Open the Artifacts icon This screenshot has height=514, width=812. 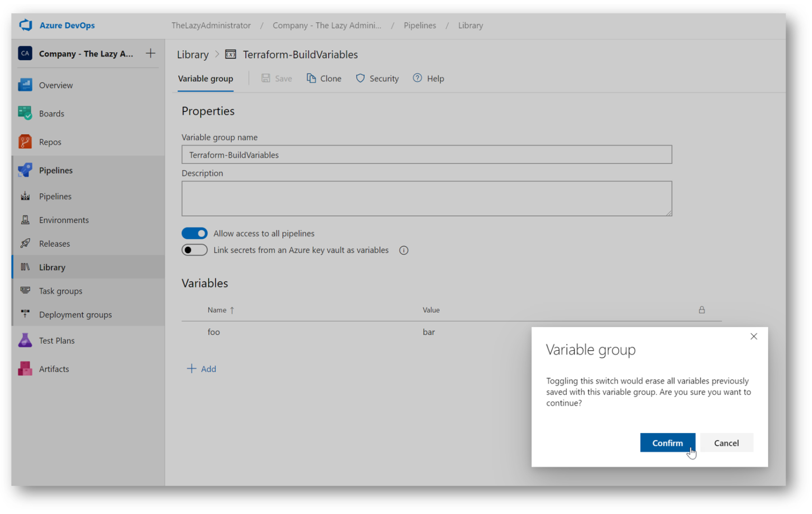pos(25,369)
